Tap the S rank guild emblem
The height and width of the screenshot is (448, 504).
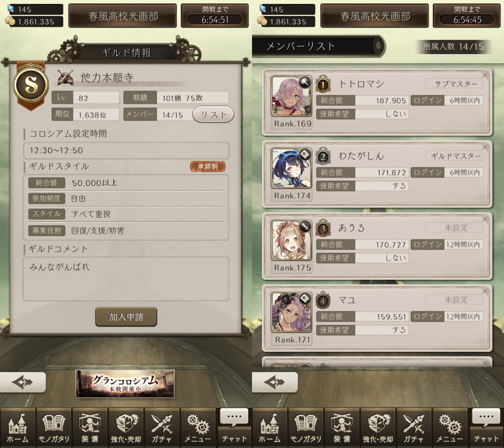coord(31,85)
